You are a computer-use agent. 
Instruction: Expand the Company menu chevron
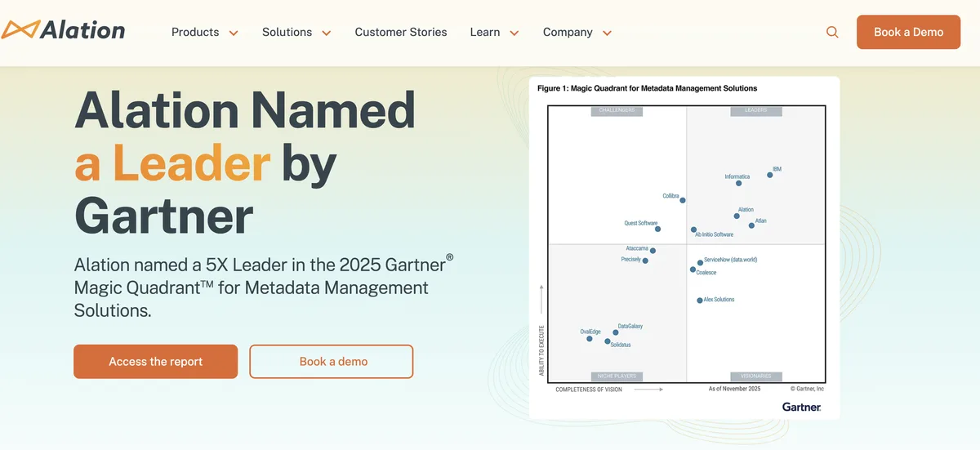[607, 33]
